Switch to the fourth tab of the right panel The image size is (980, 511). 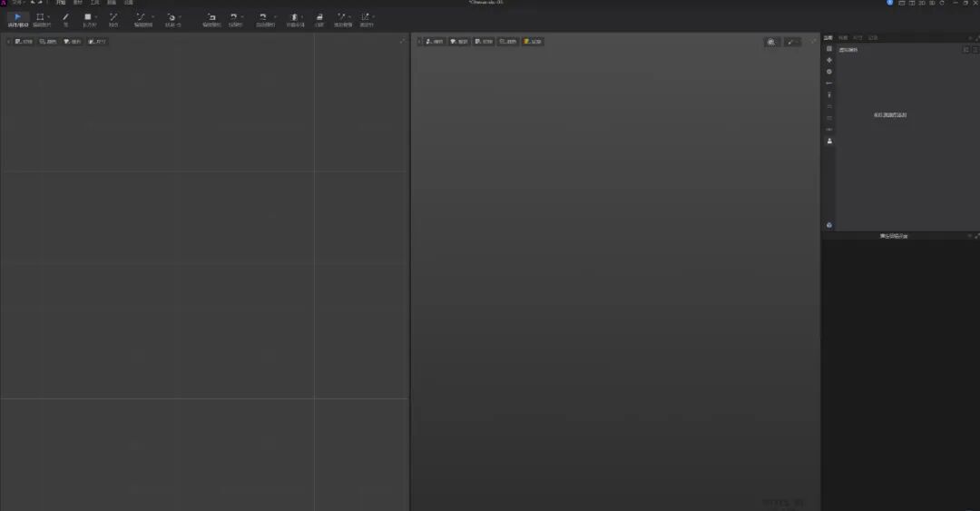tap(873, 37)
